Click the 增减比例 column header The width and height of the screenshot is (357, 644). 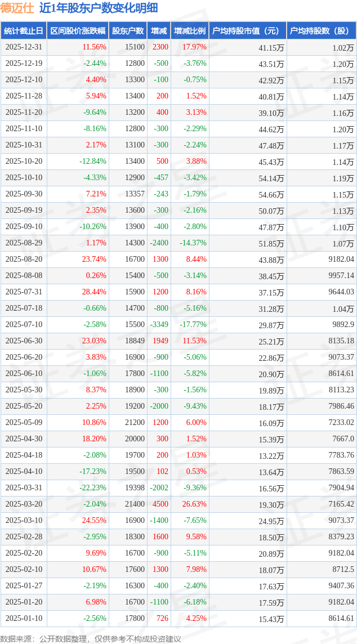[190, 31]
